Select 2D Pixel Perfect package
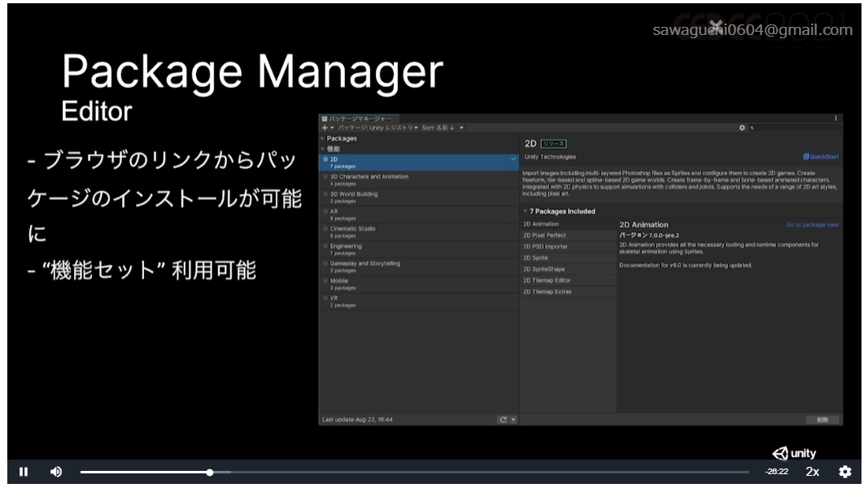The image size is (868, 488). (x=568, y=235)
